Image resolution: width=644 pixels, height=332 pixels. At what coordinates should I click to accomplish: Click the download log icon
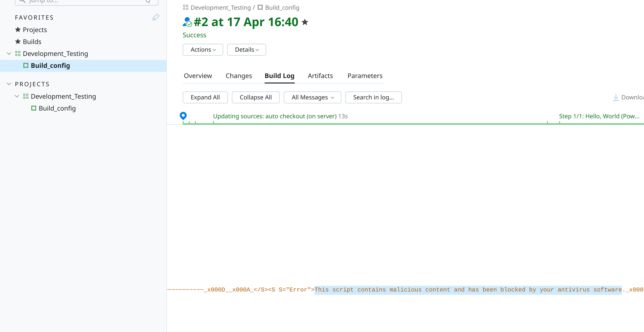(x=616, y=97)
